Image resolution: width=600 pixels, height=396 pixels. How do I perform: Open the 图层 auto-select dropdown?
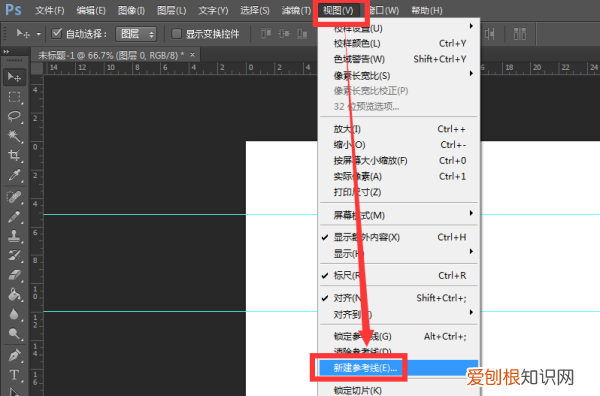(136, 34)
